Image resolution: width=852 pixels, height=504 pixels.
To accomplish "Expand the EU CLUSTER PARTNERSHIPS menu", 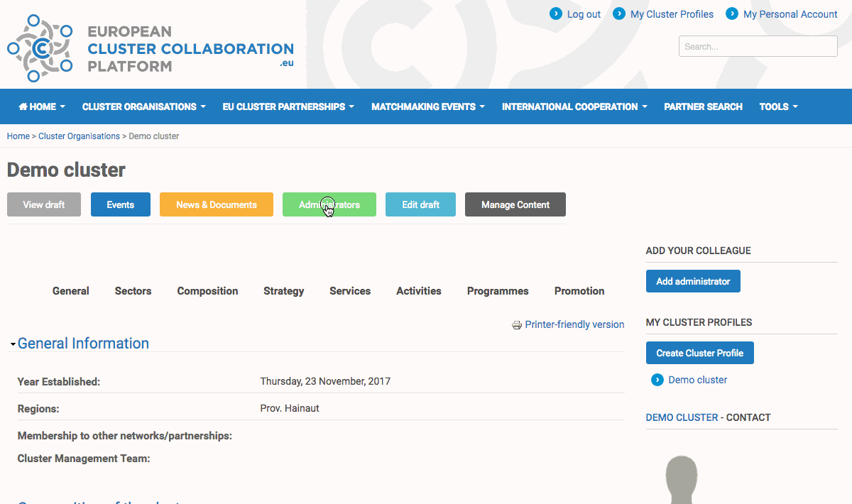I will [x=288, y=106].
